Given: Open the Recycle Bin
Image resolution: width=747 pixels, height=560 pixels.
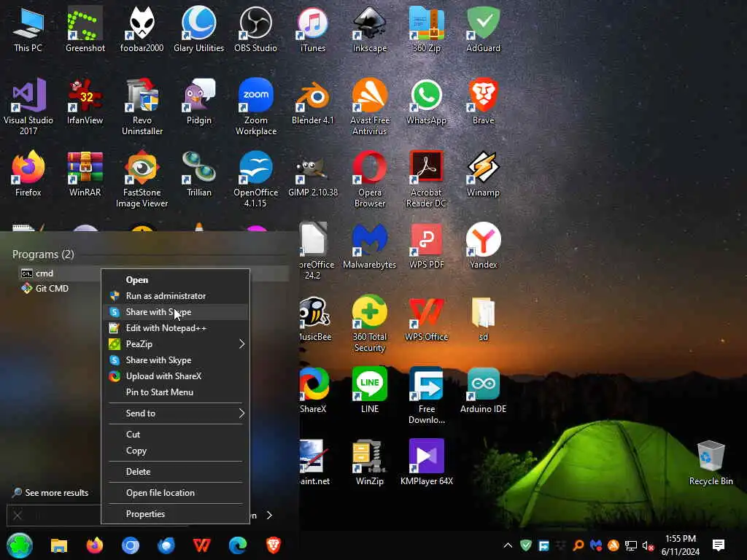Looking at the screenshot, I should tap(711, 462).
